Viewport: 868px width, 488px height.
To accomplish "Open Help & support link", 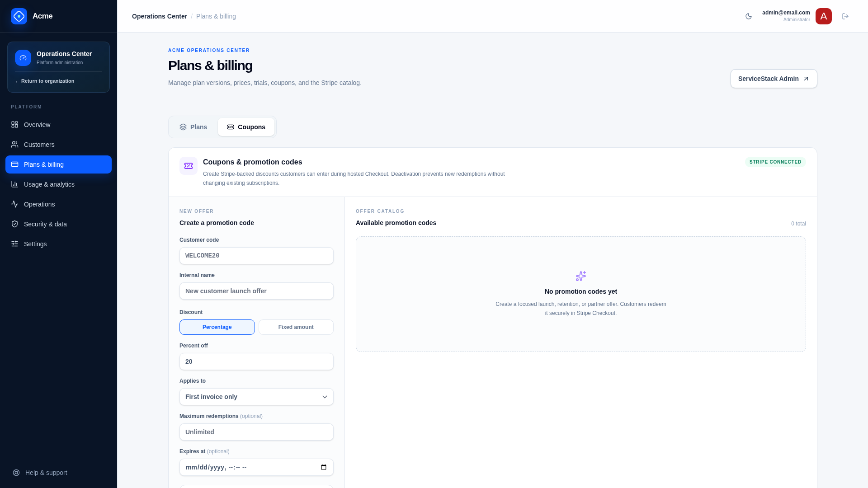I will click(x=58, y=473).
